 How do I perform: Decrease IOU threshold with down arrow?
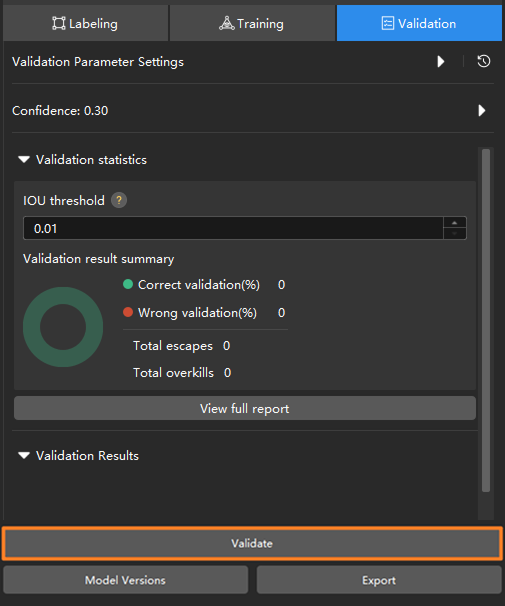(x=455, y=233)
